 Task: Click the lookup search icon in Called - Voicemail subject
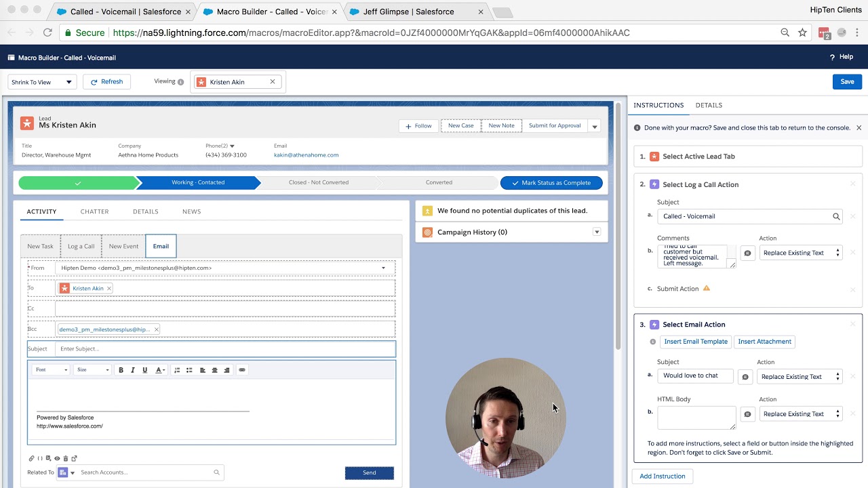(836, 217)
